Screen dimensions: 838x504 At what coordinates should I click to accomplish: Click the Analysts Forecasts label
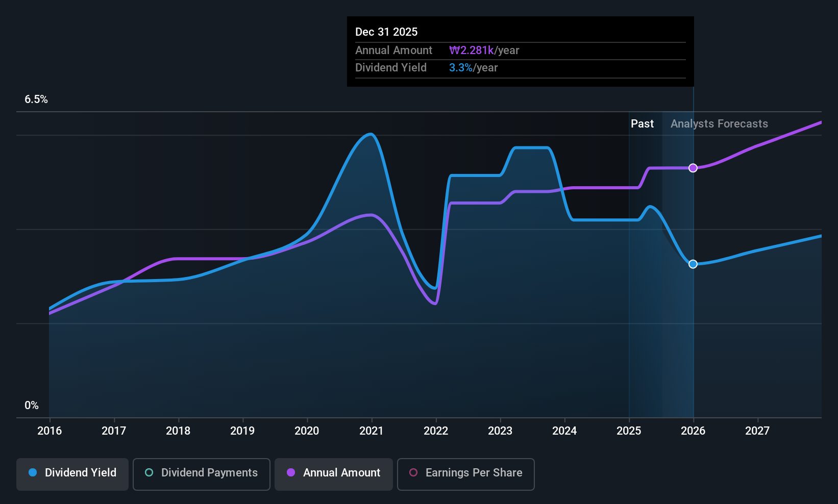[719, 123]
